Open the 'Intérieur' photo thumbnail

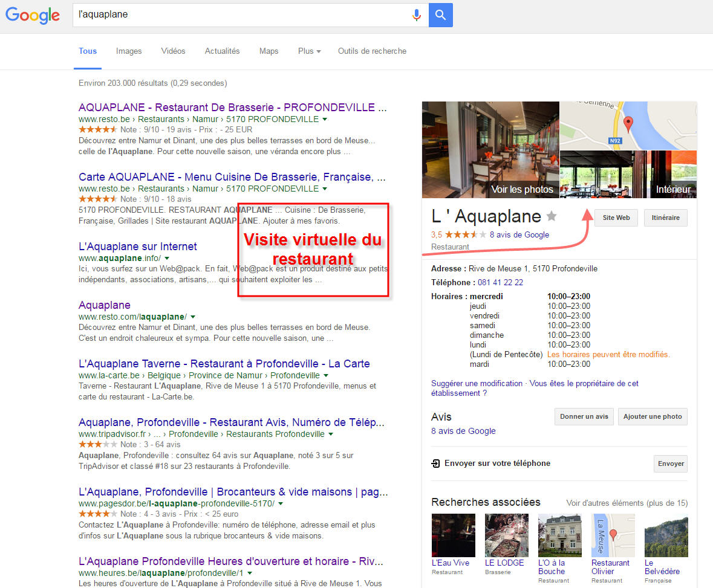point(628,175)
